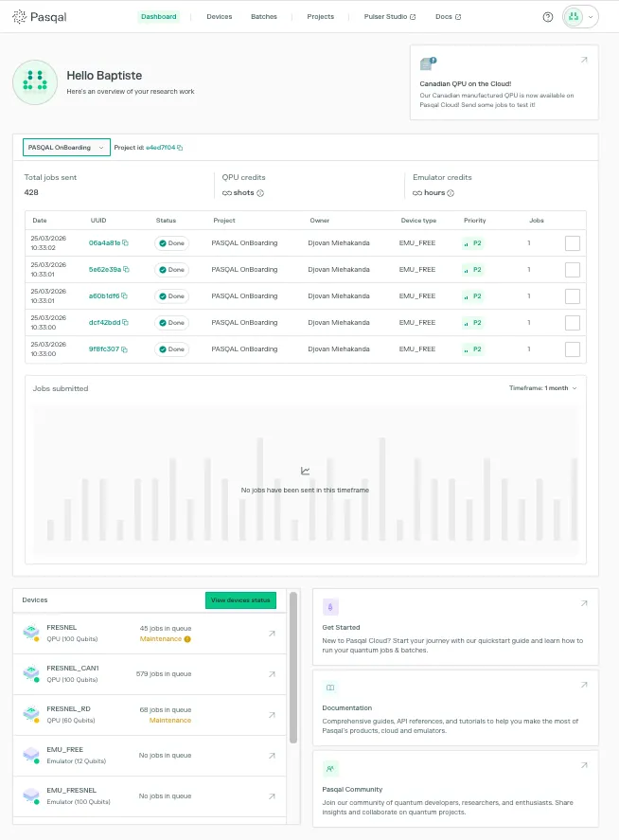
Task: Click the Owner column header
Action: point(319,221)
